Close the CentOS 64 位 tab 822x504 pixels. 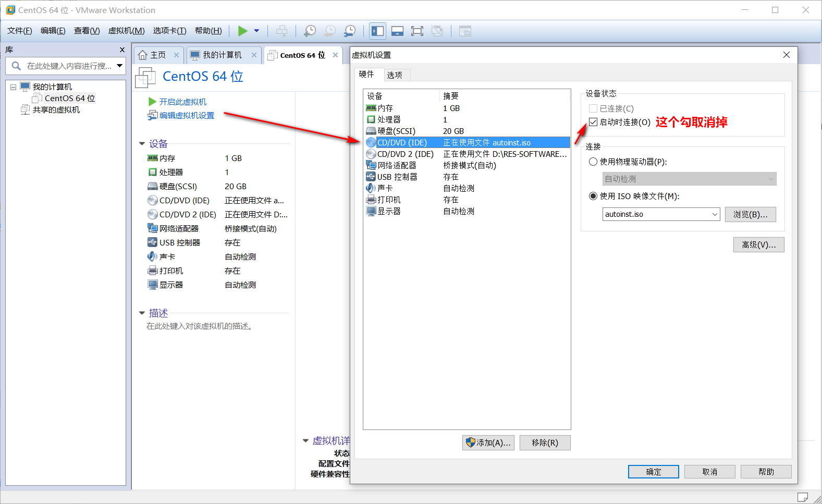[335, 55]
